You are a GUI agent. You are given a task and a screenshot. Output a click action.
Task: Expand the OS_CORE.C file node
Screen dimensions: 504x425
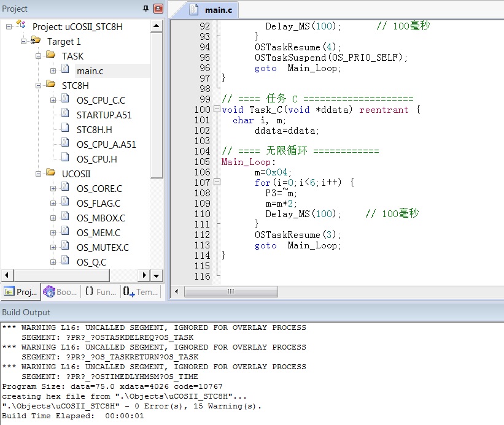coord(53,189)
